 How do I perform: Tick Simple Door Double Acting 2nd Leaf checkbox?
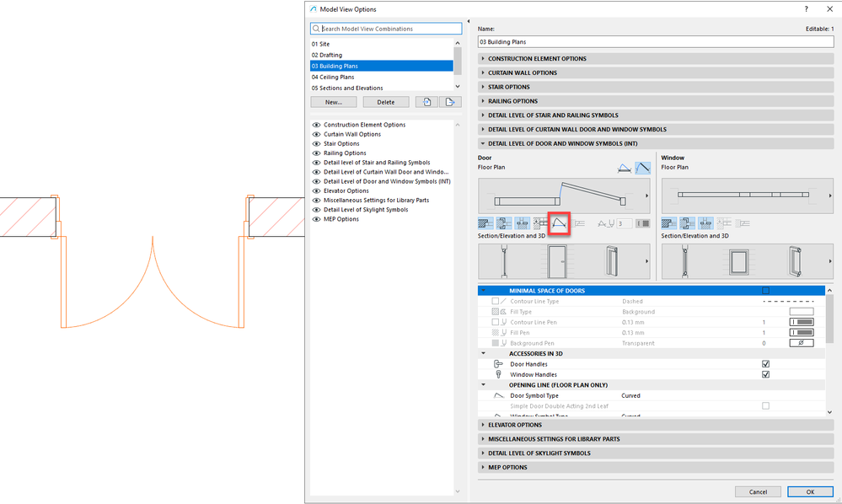[766, 406]
